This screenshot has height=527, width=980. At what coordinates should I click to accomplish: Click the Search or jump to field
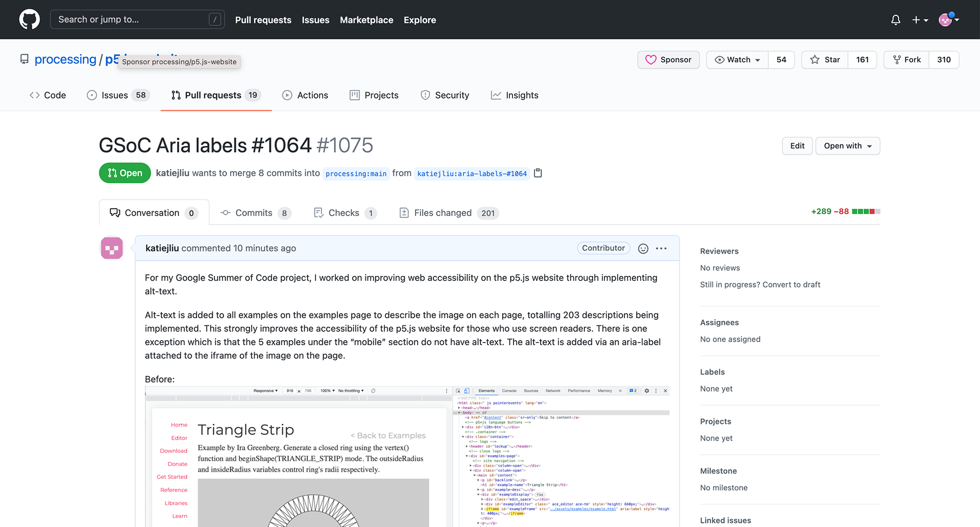pyautogui.click(x=137, y=19)
